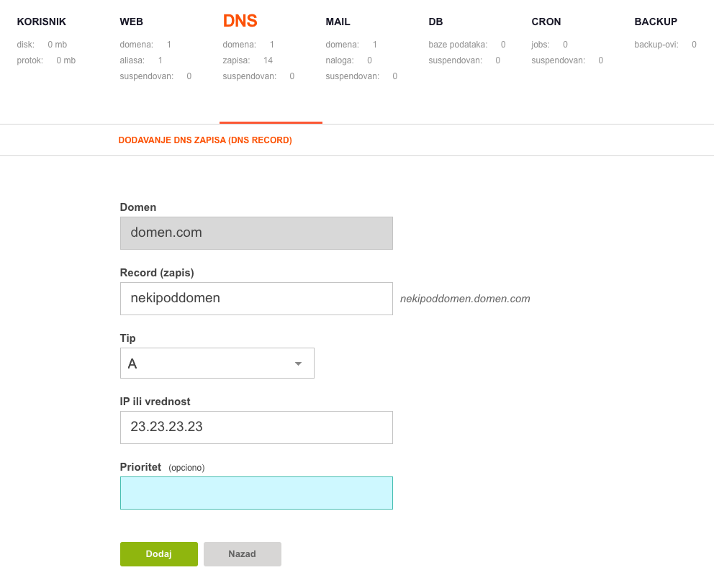Click the MAIL naloga count
The width and height of the screenshot is (714, 588).
pyautogui.click(x=369, y=60)
